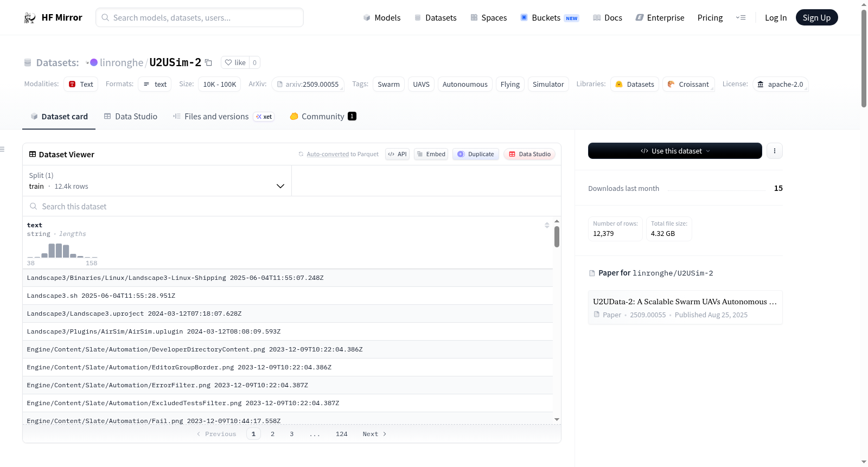Click the Text modality tag
Screen dimensions: 868x467
[81, 84]
